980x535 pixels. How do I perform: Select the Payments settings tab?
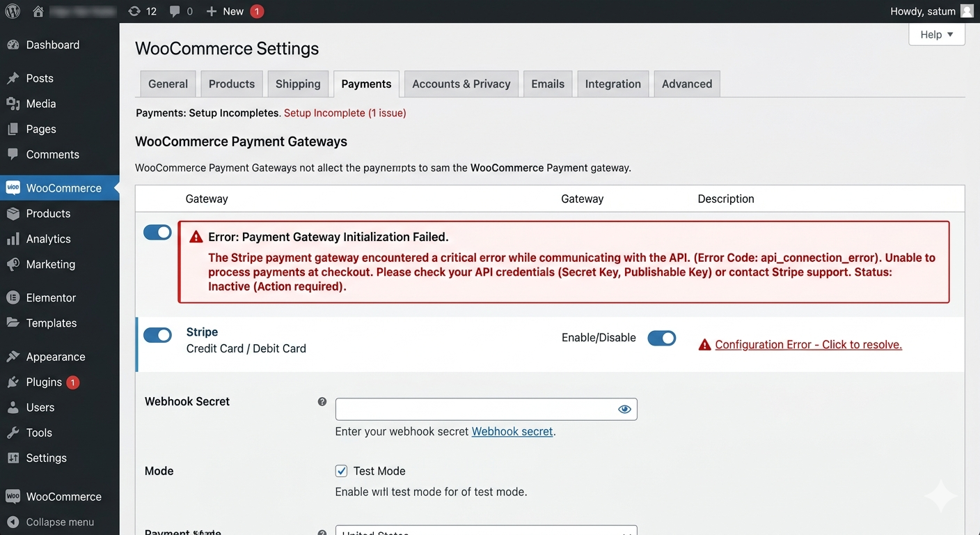pyautogui.click(x=366, y=84)
